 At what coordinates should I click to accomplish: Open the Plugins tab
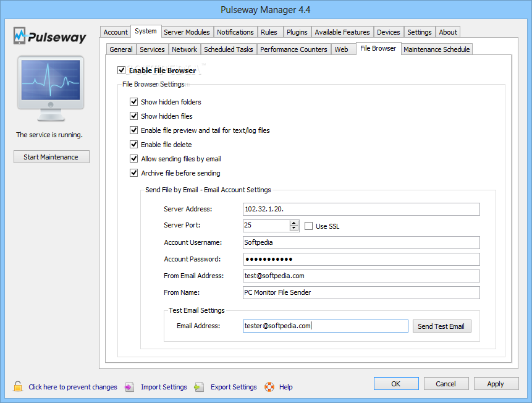(297, 32)
